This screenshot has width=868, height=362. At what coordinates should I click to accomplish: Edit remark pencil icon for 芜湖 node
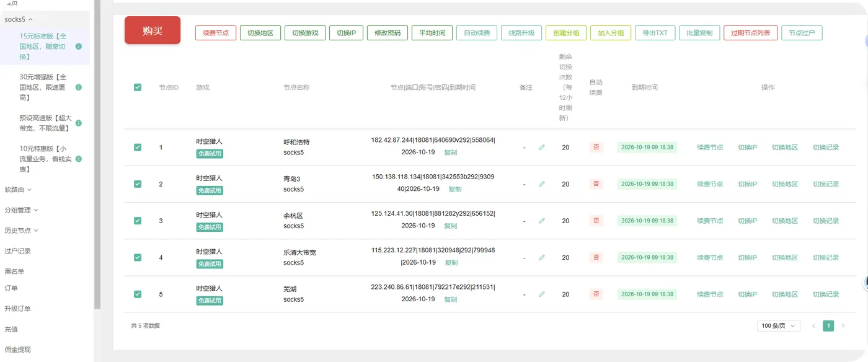coord(541,294)
